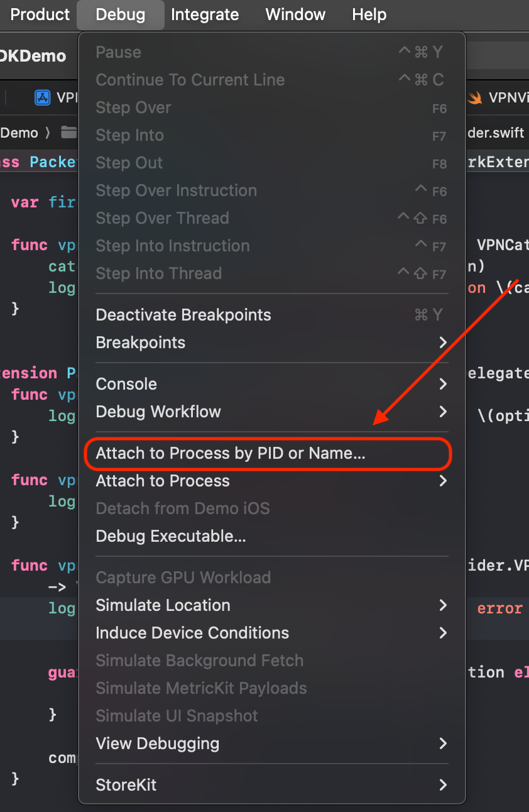Open the Integrate menu
Viewport: 529px width, 812px height.
tap(205, 14)
